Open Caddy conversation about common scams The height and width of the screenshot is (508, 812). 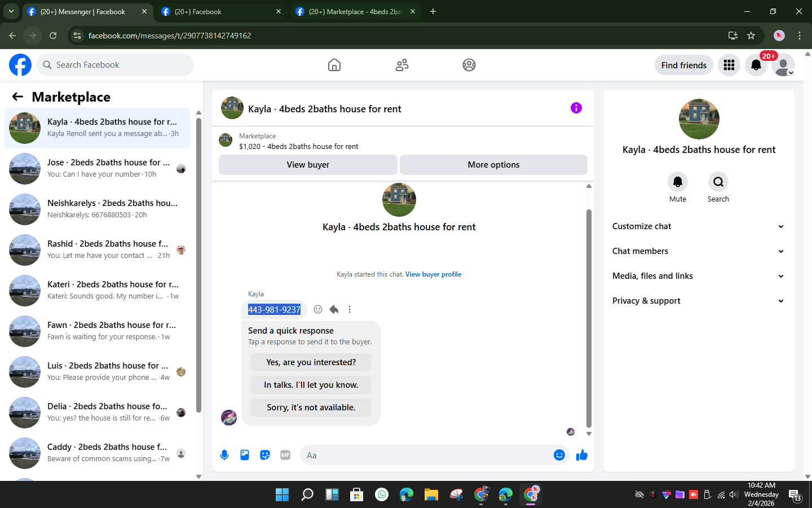(x=97, y=453)
